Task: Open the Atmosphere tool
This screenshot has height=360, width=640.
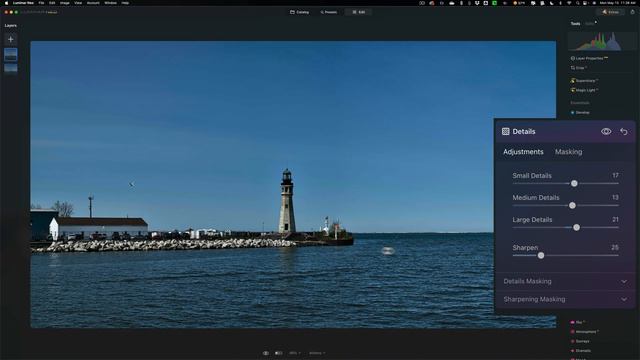Action: tap(584, 332)
